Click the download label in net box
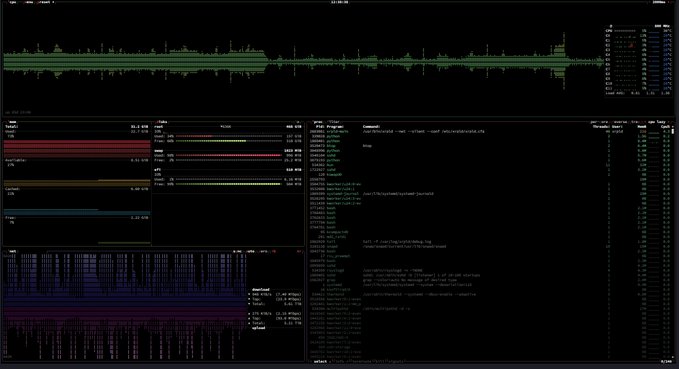 coord(261,289)
